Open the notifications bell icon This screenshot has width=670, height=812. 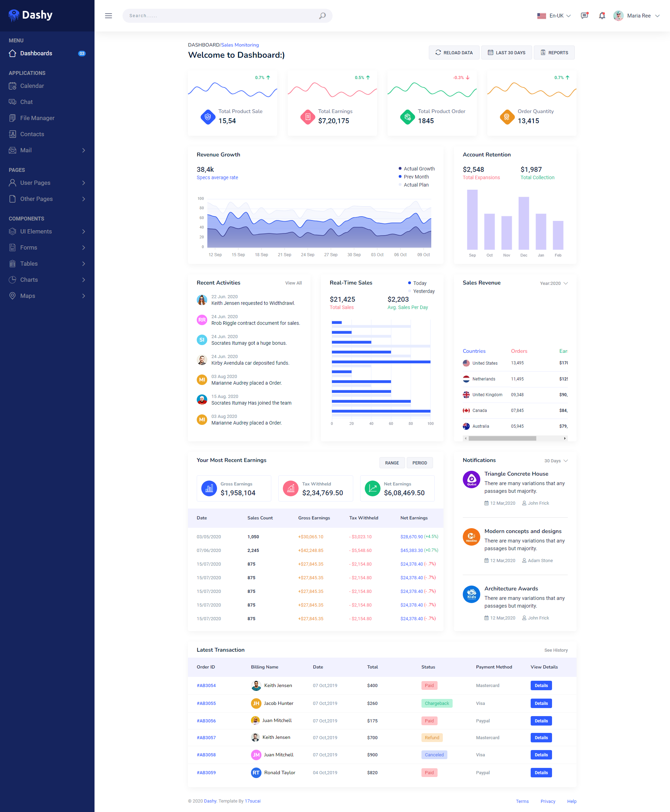coord(602,16)
